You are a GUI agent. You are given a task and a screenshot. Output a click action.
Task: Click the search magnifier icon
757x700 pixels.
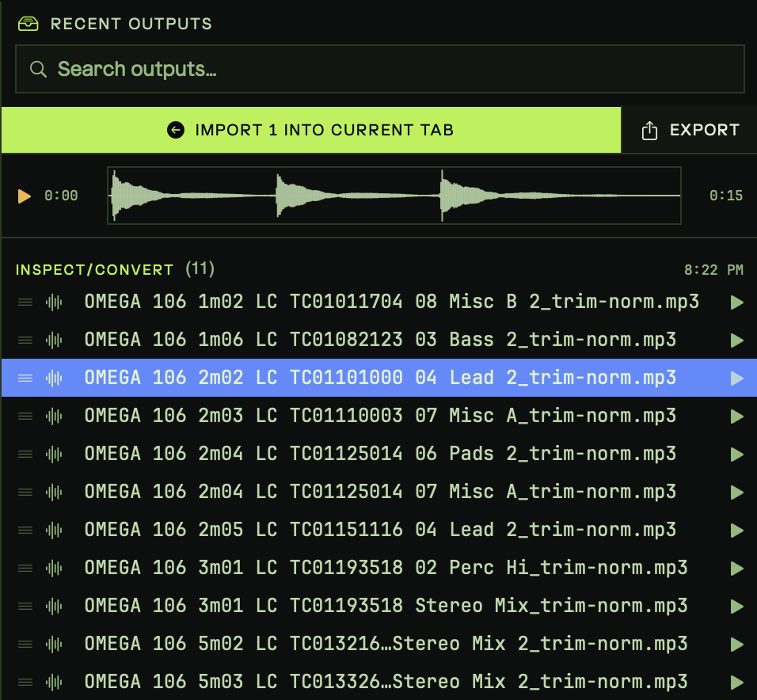tap(38, 70)
